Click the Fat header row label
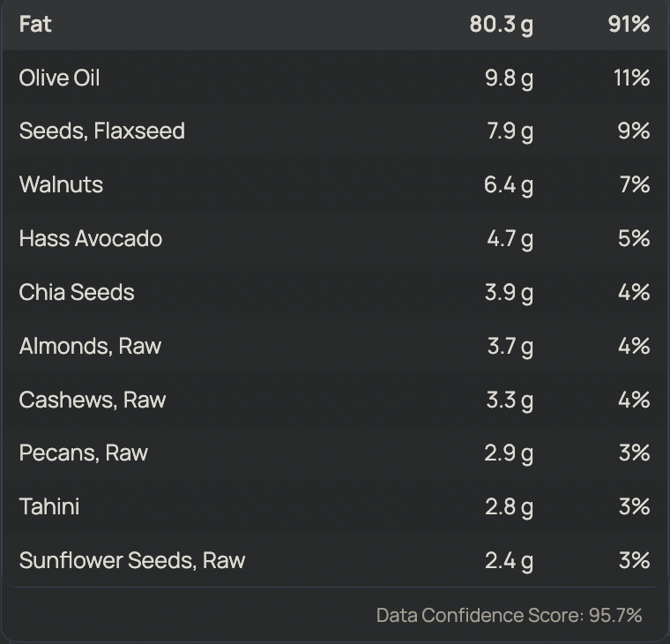670x644 pixels. (35, 24)
